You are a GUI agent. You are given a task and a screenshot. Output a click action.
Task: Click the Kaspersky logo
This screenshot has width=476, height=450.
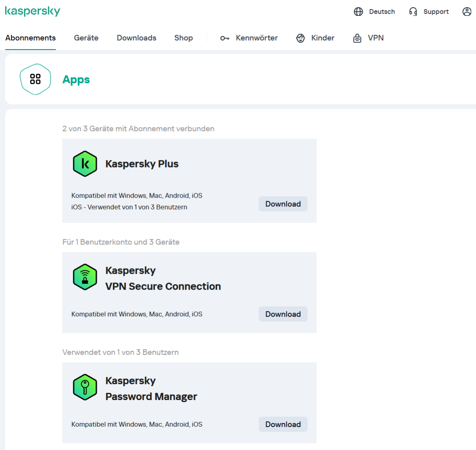[33, 11]
